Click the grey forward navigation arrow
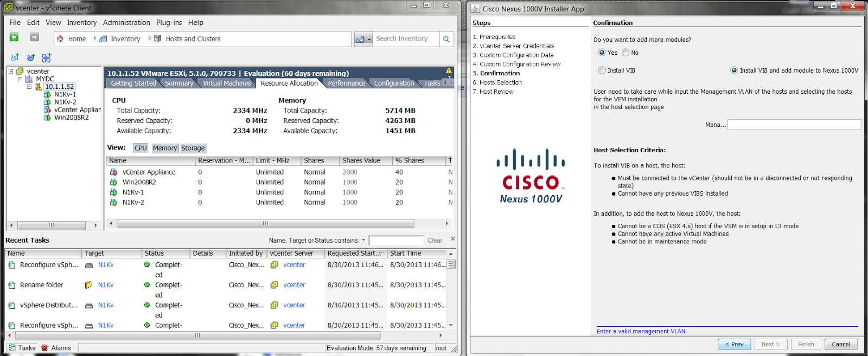 coord(35,37)
